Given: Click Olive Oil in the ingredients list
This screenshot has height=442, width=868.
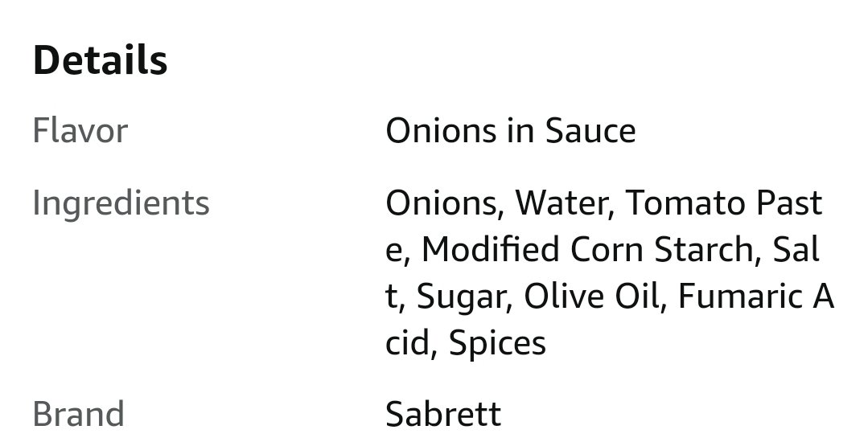Looking at the screenshot, I should pyautogui.click(x=591, y=296).
